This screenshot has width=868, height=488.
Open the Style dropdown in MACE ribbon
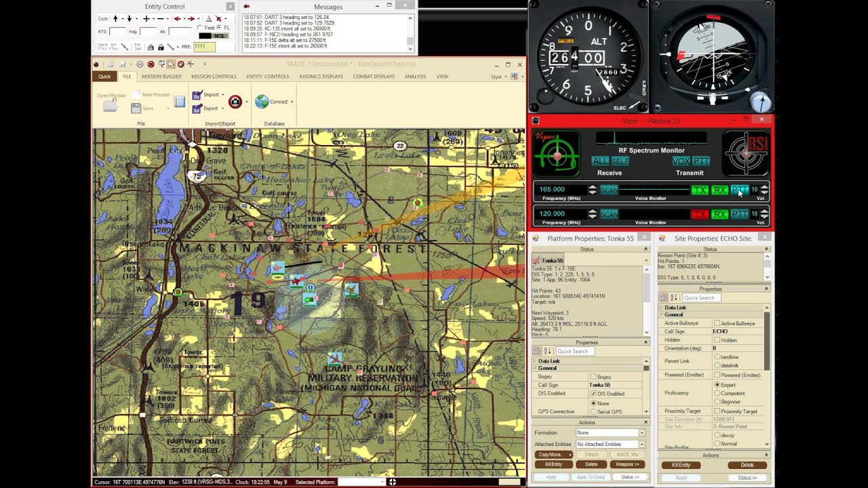click(x=498, y=77)
